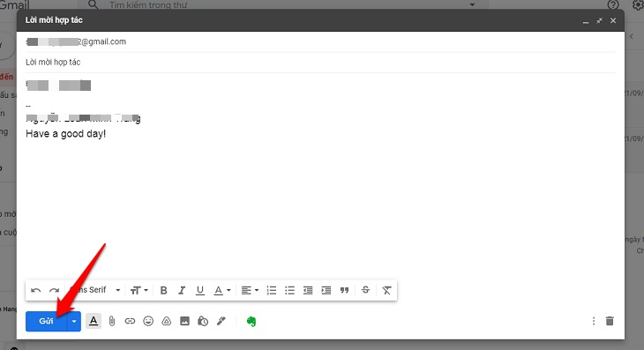Insert a link using the chain icon
Screen dimensions: 644x350
click(130, 321)
